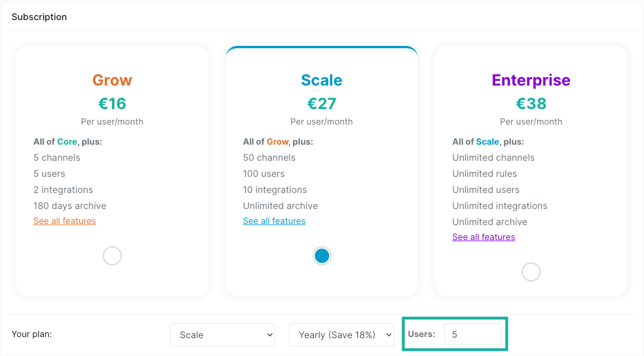
Task: Expand the Yearly (Save 18%) billing dropdown
Action: (x=341, y=335)
